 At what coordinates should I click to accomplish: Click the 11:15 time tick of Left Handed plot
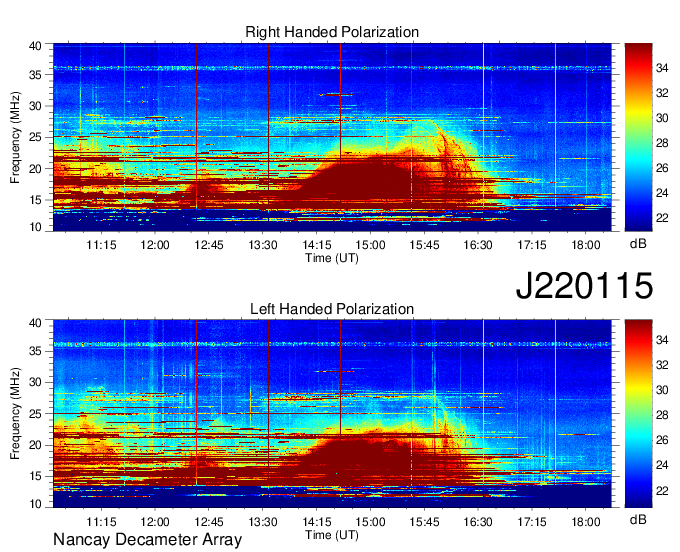pyautogui.click(x=101, y=522)
